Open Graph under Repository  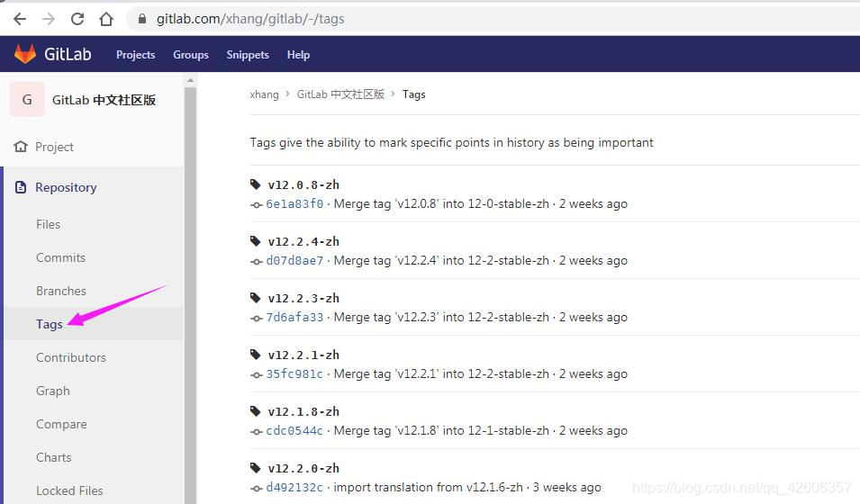point(52,391)
